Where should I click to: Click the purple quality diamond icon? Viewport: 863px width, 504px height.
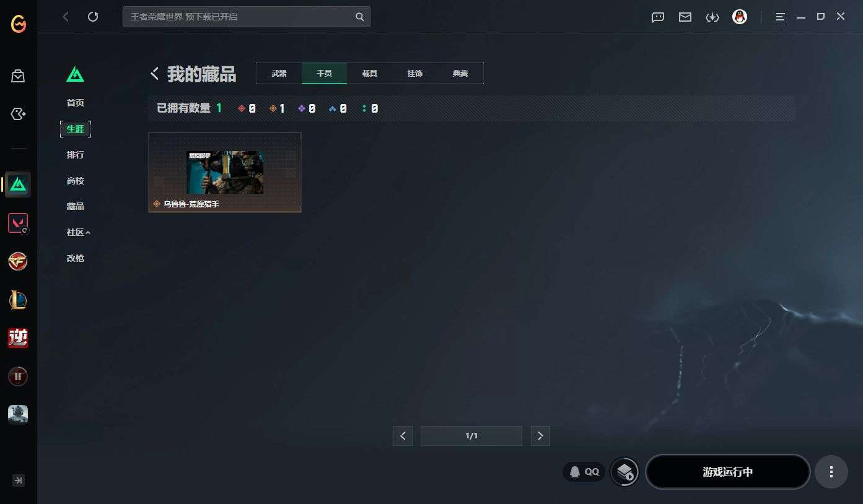pyautogui.click(x=302, y=108)
